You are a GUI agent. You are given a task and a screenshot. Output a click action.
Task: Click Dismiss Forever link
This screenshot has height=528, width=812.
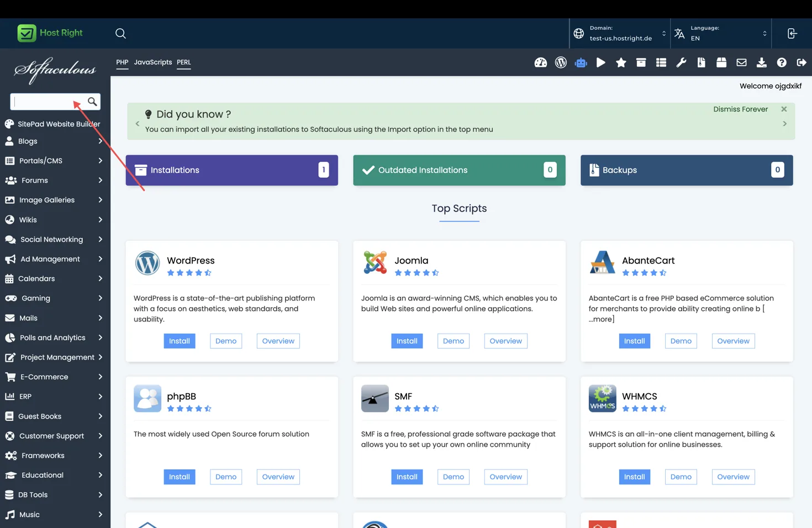click(740, 109)
